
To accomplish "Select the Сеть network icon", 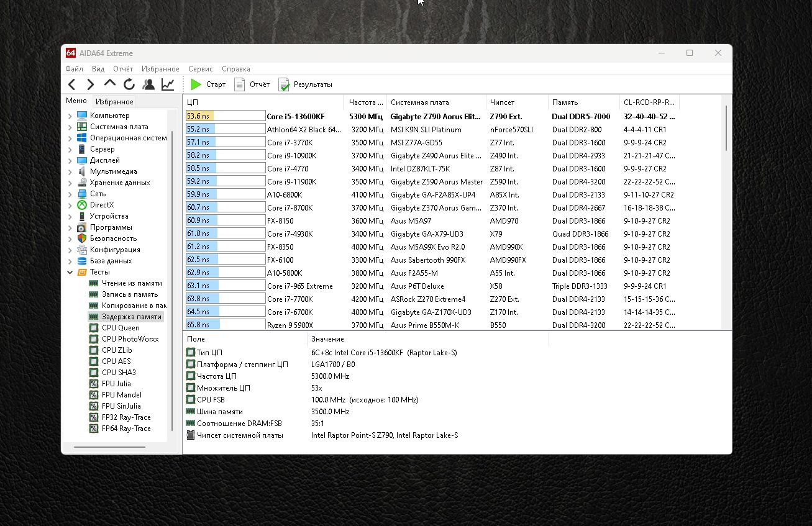I will point(82,194).
